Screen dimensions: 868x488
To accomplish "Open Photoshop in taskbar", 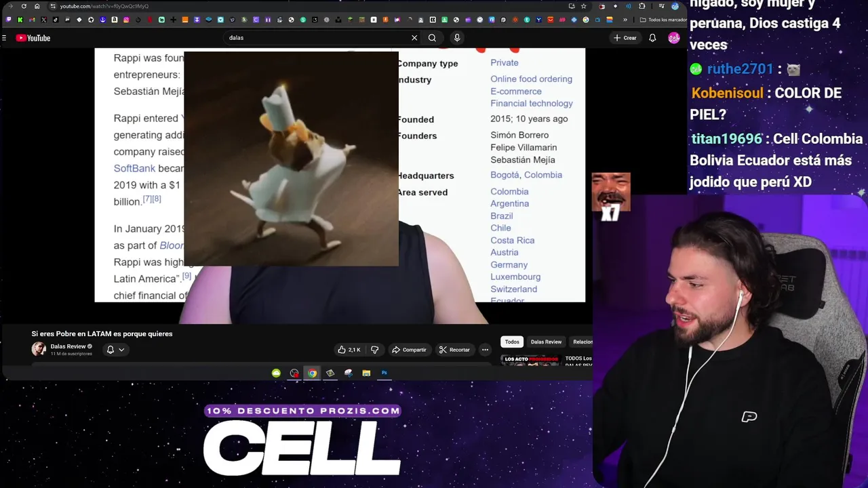I will (x=384, y=373).
